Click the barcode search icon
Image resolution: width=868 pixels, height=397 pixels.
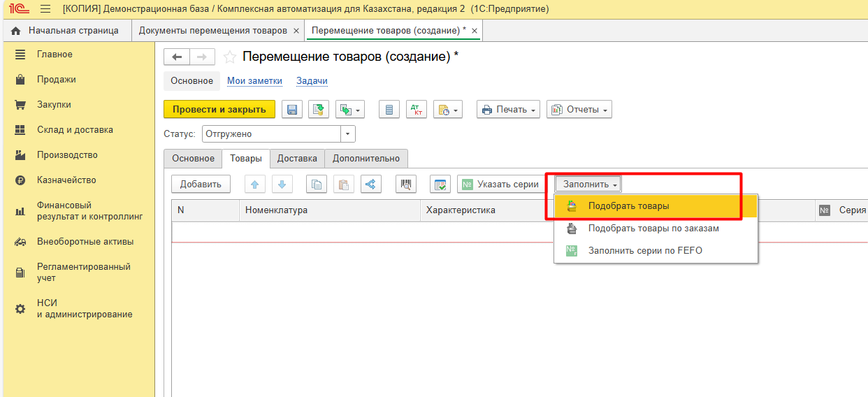tap(406, 185)
